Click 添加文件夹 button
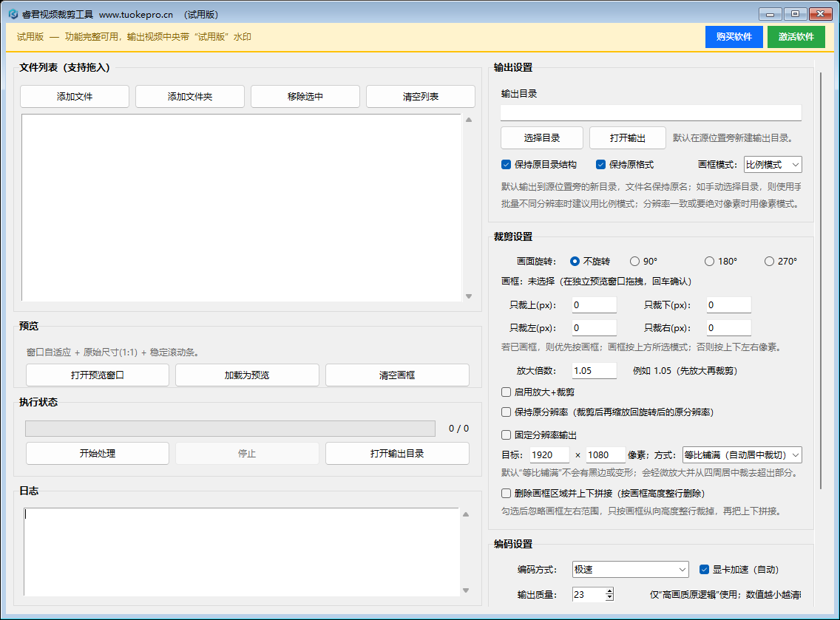 pyautogui.click(x=190, y=96)
